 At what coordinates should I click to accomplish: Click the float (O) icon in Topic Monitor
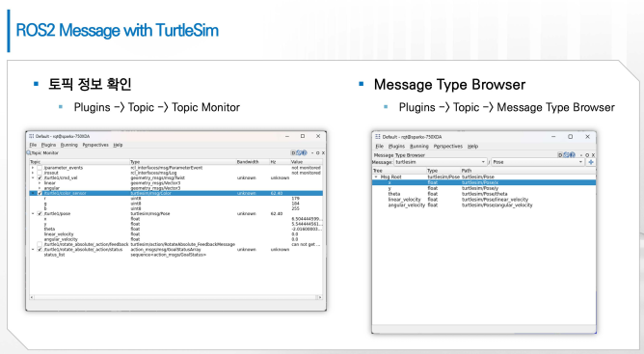[318, 153]
